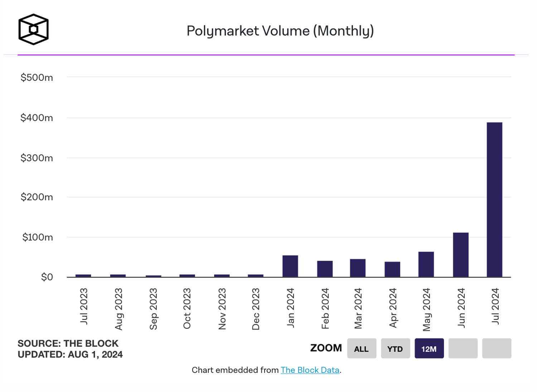Click the Oct 2023 axis label

pos(187,308)
